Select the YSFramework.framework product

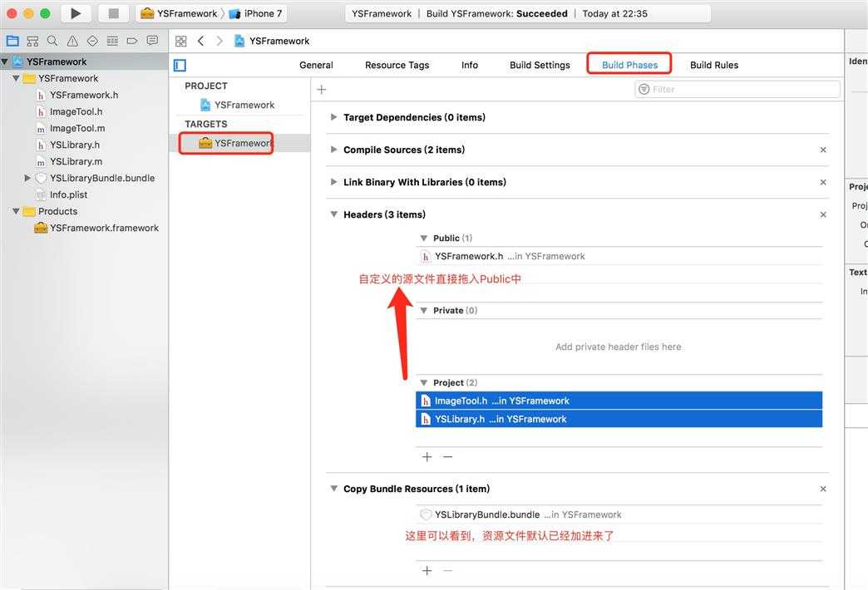coord(104,228)
